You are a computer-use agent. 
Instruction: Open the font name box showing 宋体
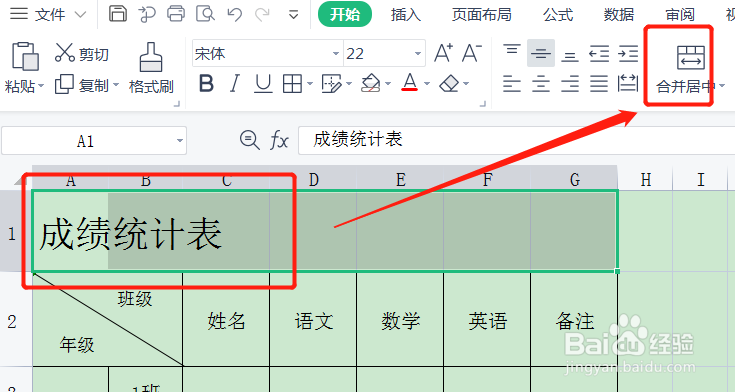click(x=268, y=53)
